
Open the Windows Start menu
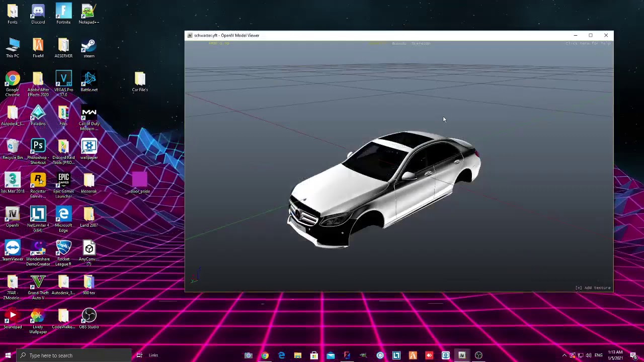(x=8, y=355)
